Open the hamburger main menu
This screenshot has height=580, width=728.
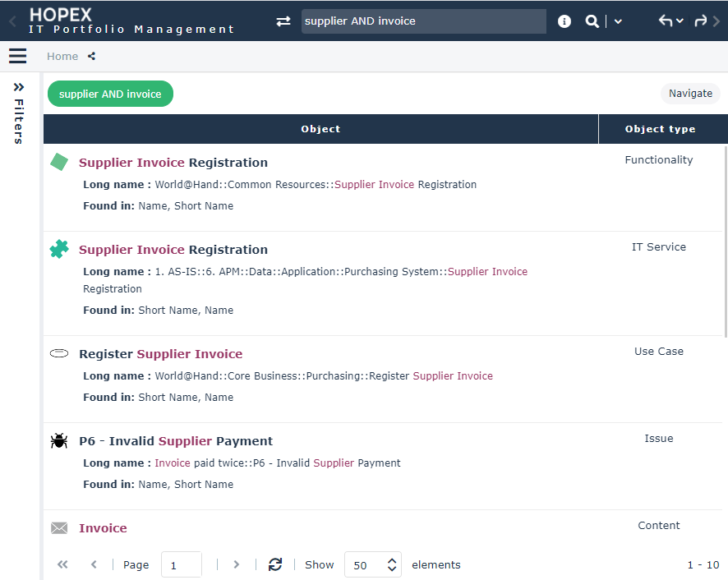point(17,56)
